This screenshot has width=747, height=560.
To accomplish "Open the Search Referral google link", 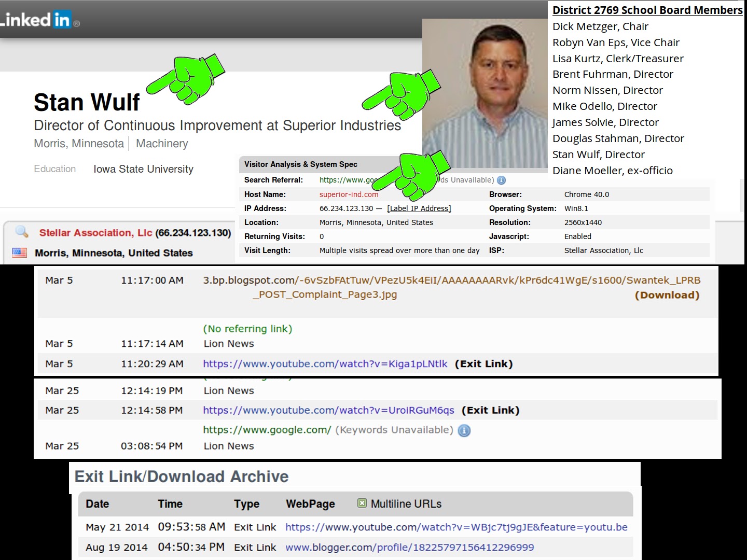I will pos(348,180).
